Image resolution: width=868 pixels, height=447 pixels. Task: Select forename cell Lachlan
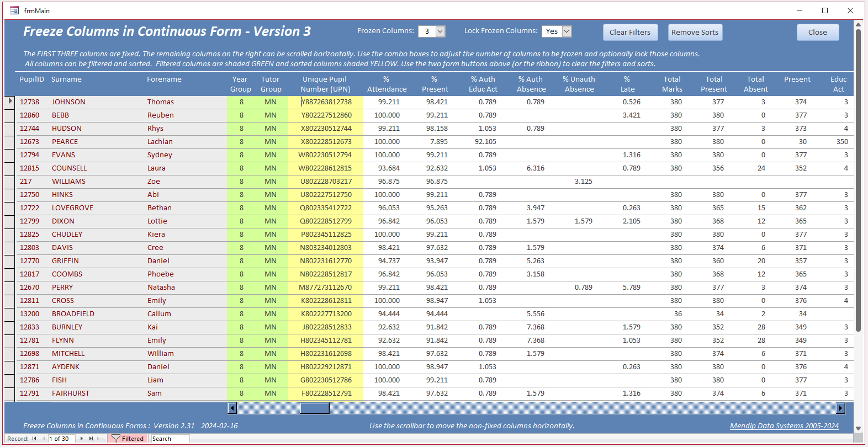160,142
